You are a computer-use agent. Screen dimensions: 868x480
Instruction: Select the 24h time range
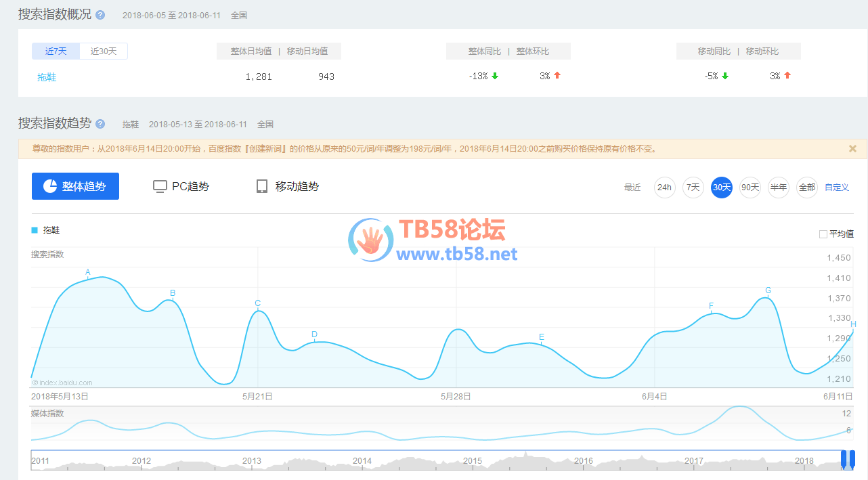point(665,188)
